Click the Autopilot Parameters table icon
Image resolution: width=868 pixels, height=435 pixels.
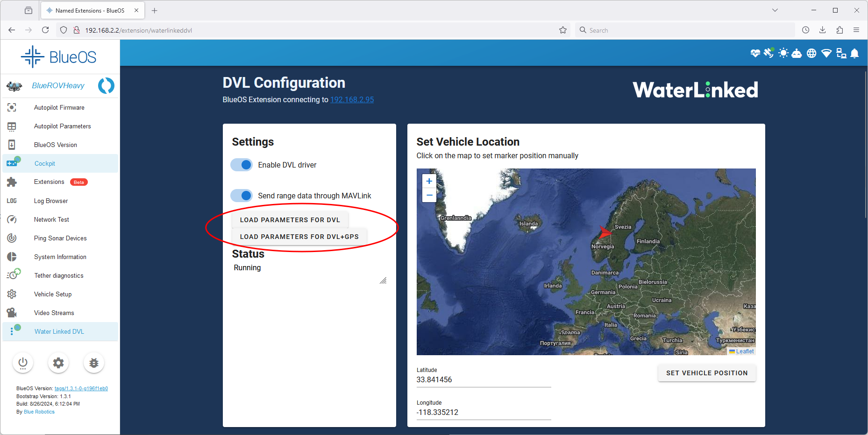tap(12, 126)
